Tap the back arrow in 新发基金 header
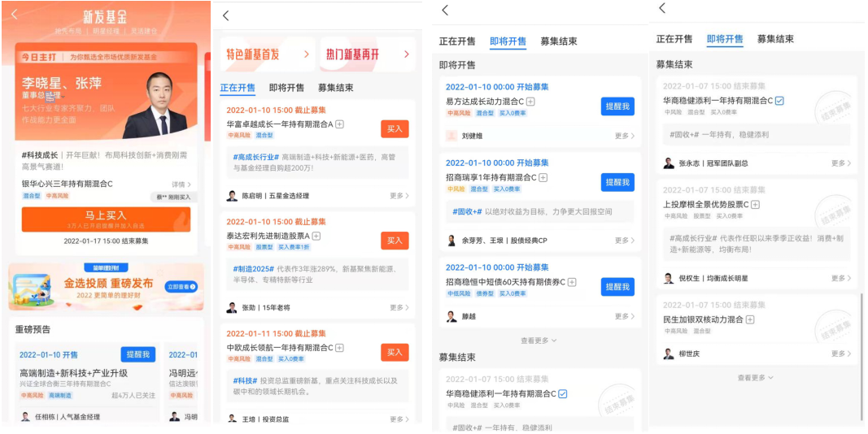The image size is (868, 434). 15,15
